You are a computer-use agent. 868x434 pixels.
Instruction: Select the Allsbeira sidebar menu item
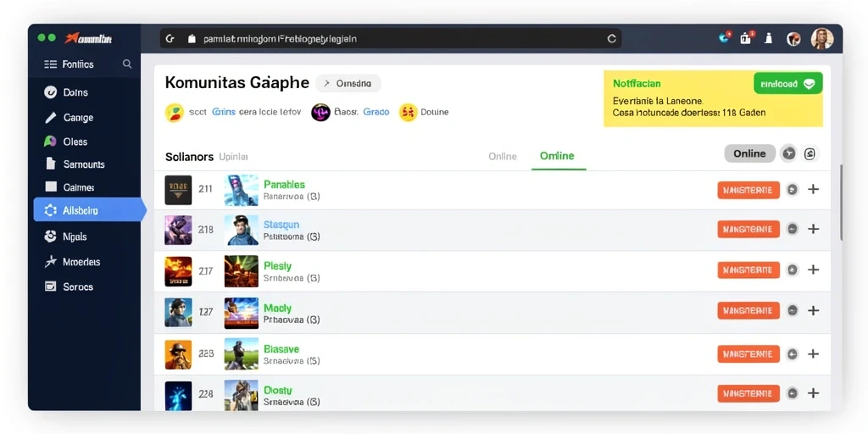tap(88, 210)
